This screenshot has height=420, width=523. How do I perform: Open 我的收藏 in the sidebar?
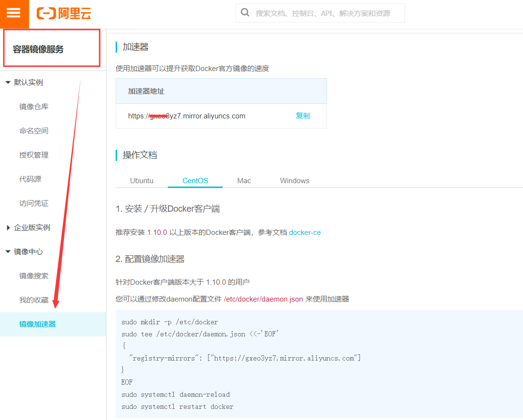click(x=34, y=300)
